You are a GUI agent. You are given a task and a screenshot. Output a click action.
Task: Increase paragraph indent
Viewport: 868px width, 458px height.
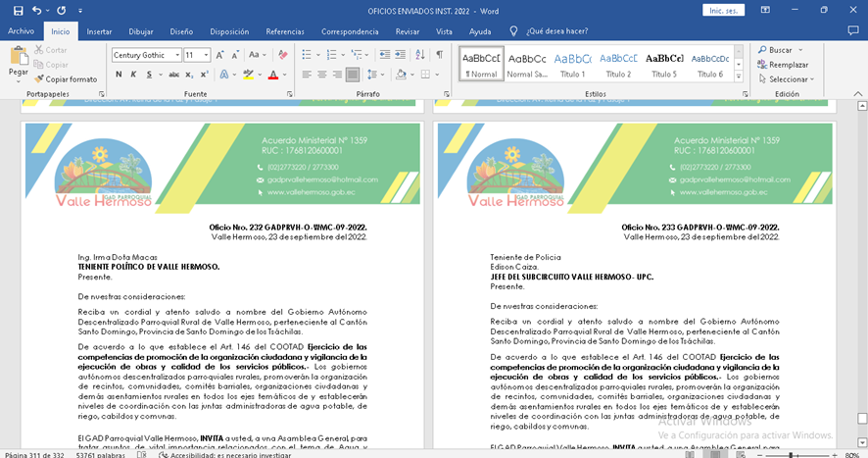pos(398,55)
